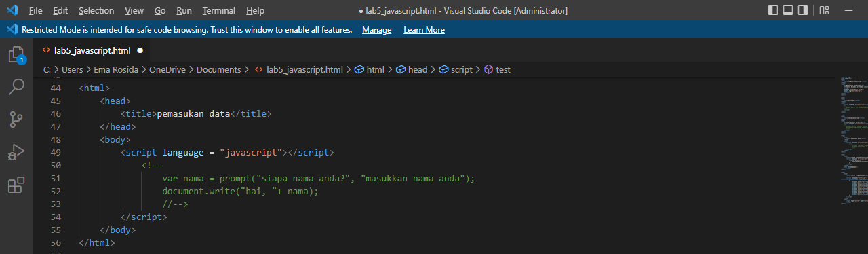
Task: Click the Learn More link in banner
Action: 424,30
